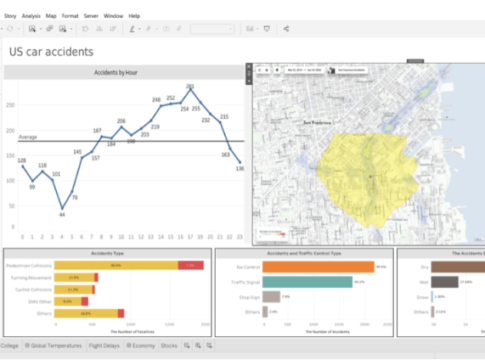Click the presentation mode toolbar icon
The width and height of the screenshot is (485, 360).
[x=267, y=29]
